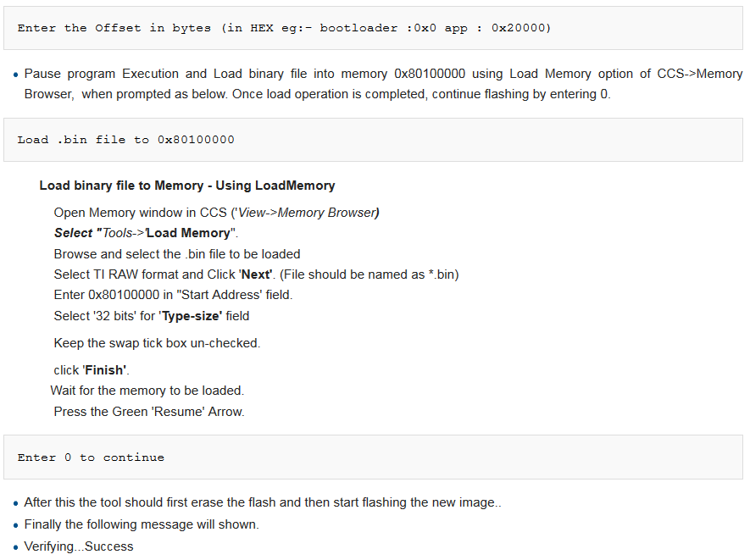
Task: Click the 'Load .bin file to 0x80100000' code line
Action: 125,140
